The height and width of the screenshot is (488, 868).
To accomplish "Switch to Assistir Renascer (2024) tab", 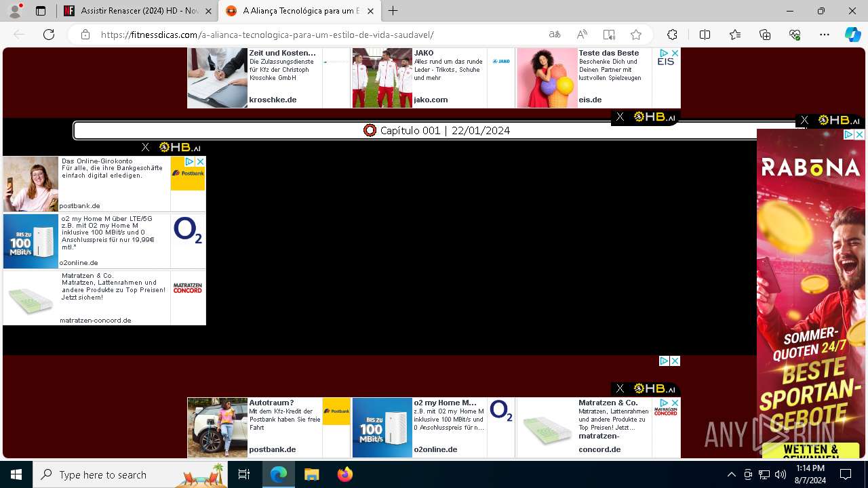I will 137,11.
